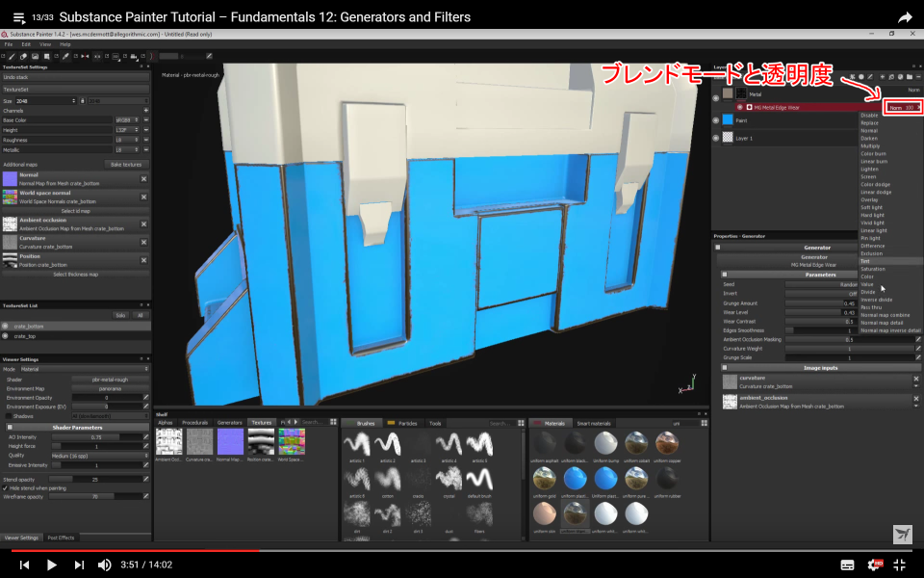Screen dimensions: 924x578
Task: Open Height L32F format dropdown
Action: point(127,130)
